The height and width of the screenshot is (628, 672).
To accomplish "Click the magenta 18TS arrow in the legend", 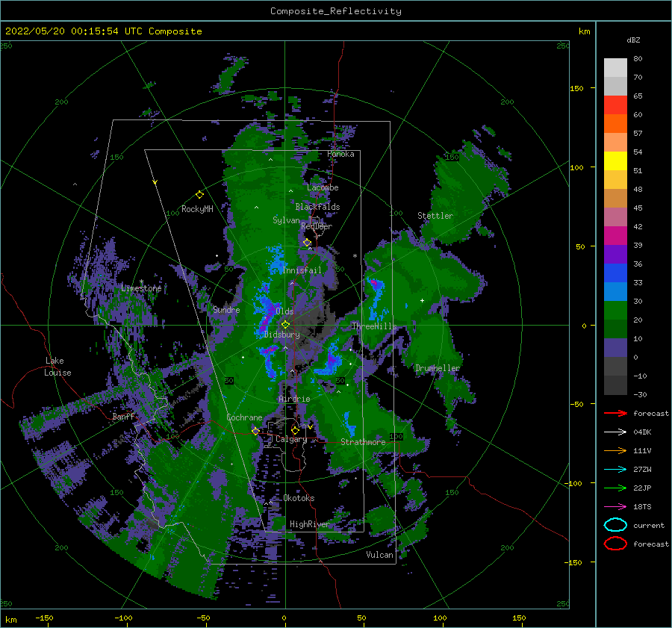I will [615, 507].
